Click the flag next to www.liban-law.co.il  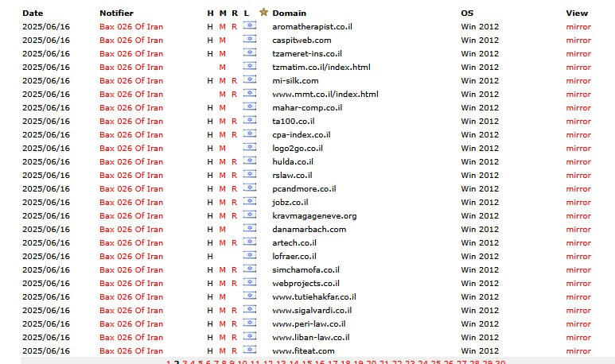pyautogui.click(x=250, y=336)
